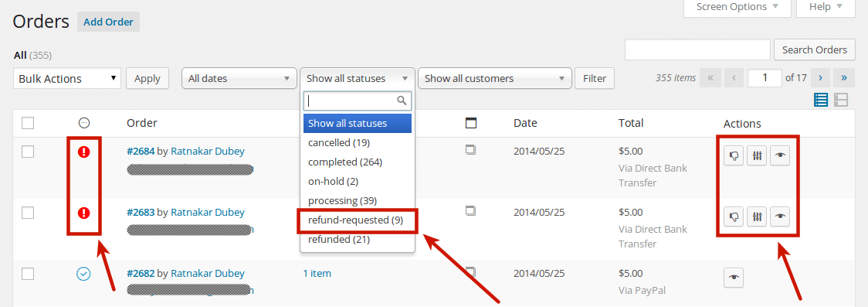
Task: Sort by the Total column header
Action: click(x=631, y=123)
